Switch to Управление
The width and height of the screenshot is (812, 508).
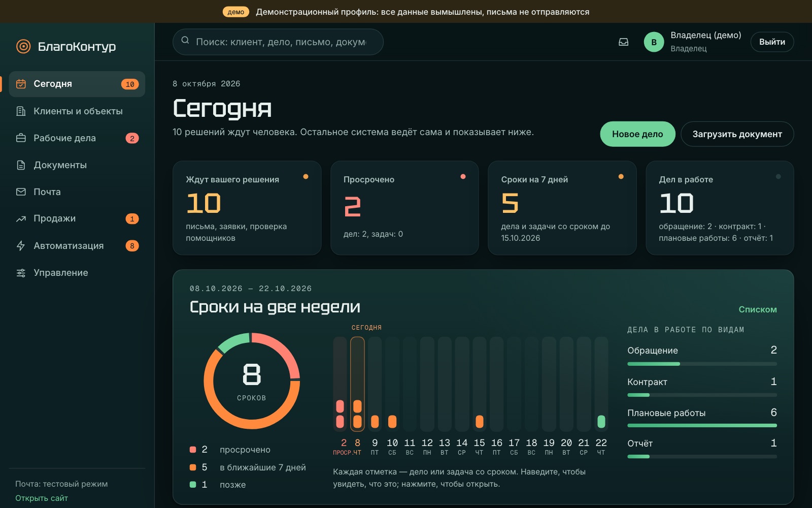(x=77, y=272)
